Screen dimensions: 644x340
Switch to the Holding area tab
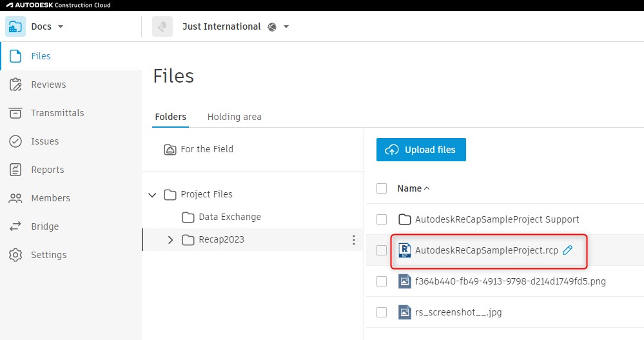pyautogui.click(x=234, y=117)
